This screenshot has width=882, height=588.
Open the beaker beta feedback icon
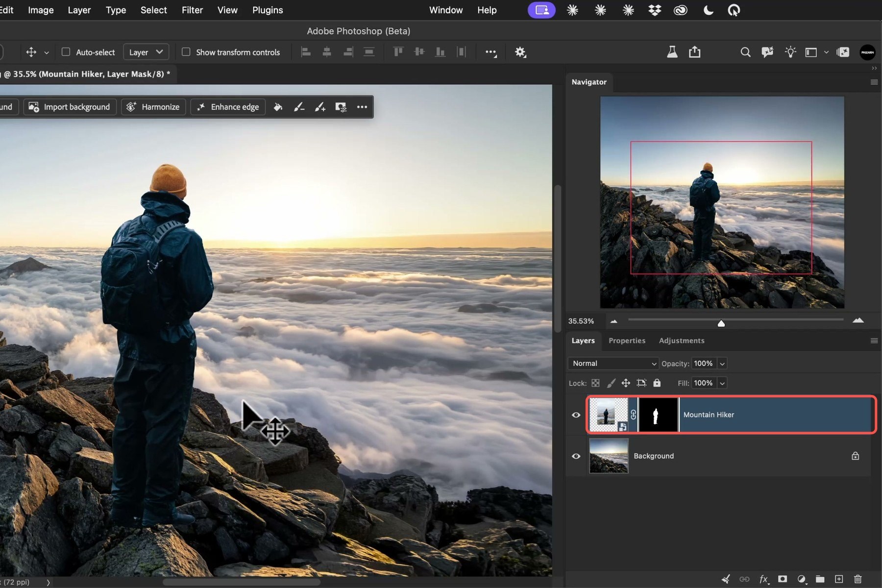672,52
